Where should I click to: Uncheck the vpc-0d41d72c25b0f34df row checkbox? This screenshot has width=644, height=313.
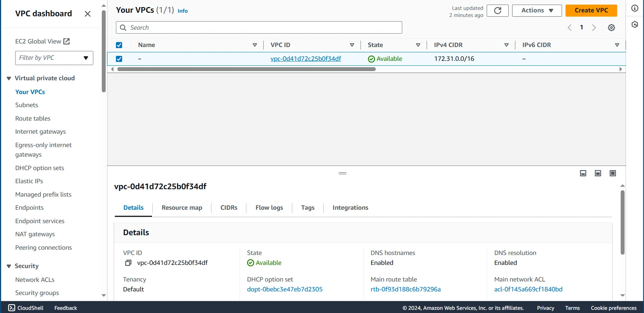click(119, 59)
